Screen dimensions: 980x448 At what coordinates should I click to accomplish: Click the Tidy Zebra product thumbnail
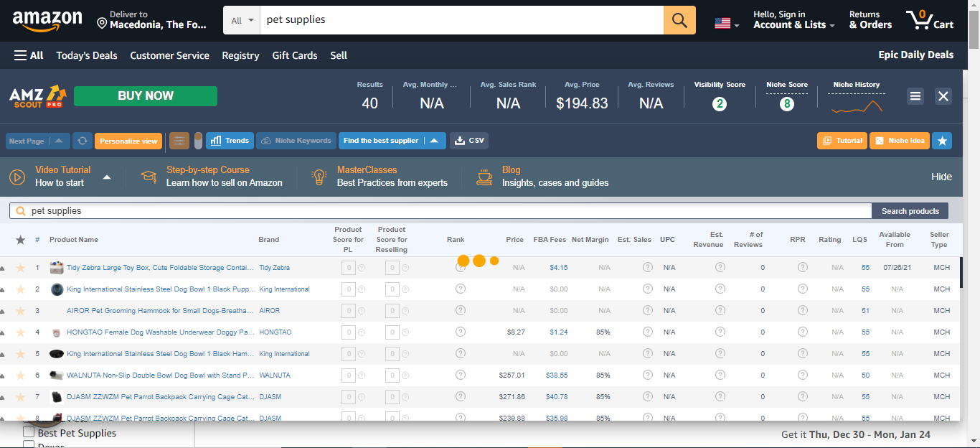point(57,268)
